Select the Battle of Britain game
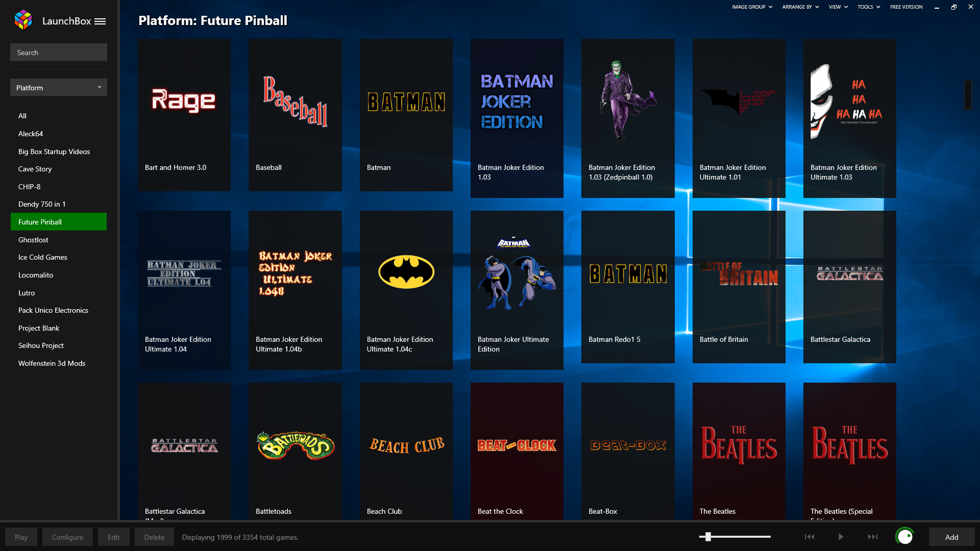The width and height of the screenshot is (980, 551). tap(739, 287)
